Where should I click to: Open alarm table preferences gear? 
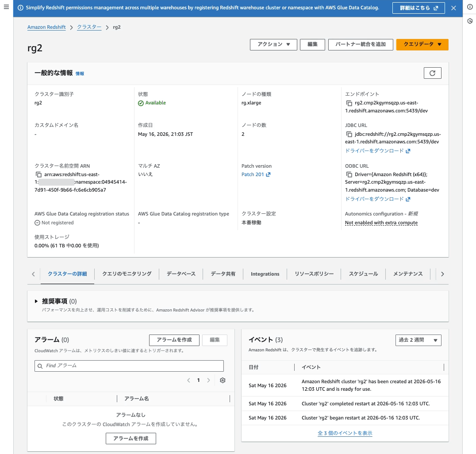pos(223,380)
